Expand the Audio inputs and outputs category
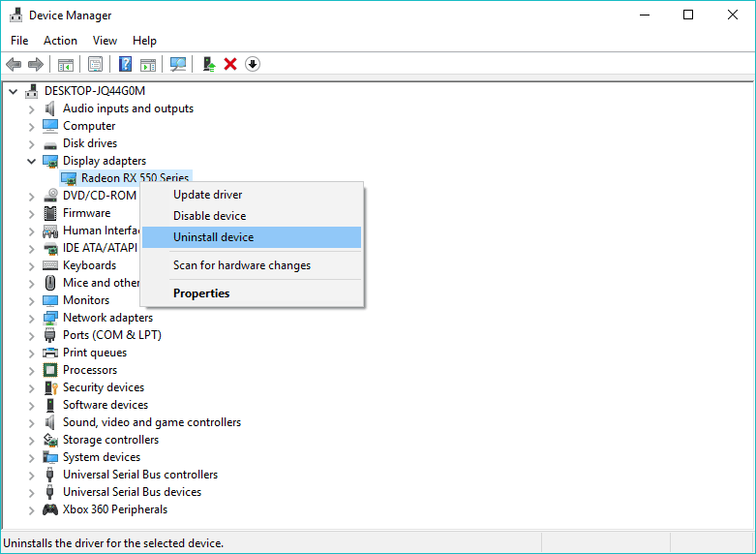 [x=31, y=109]
